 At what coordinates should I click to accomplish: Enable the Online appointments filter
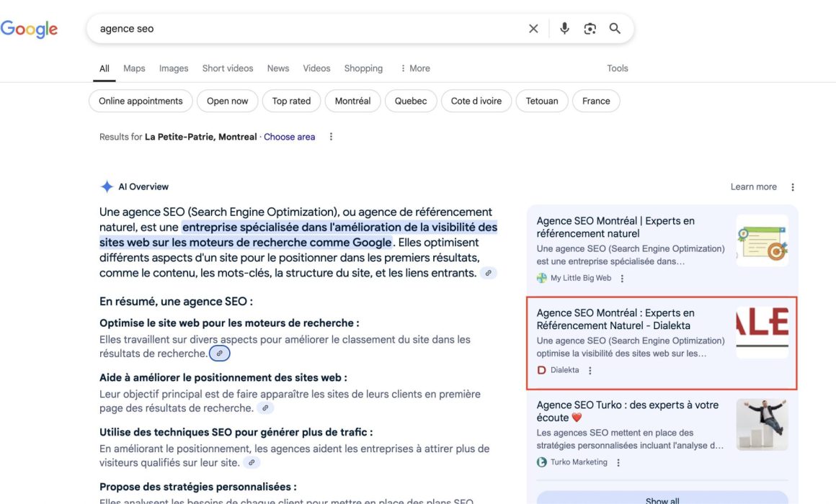(140, 101)
